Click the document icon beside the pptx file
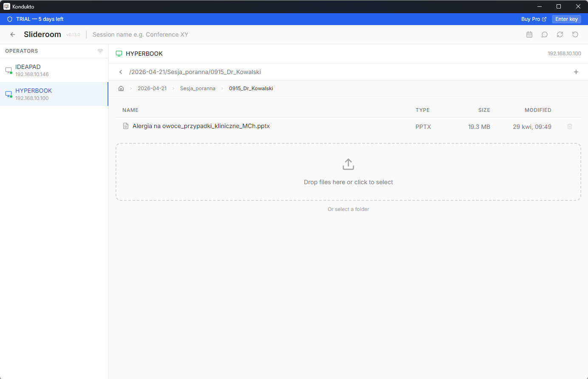This screenshot has width=588, height=379. (x=126, y=126)
